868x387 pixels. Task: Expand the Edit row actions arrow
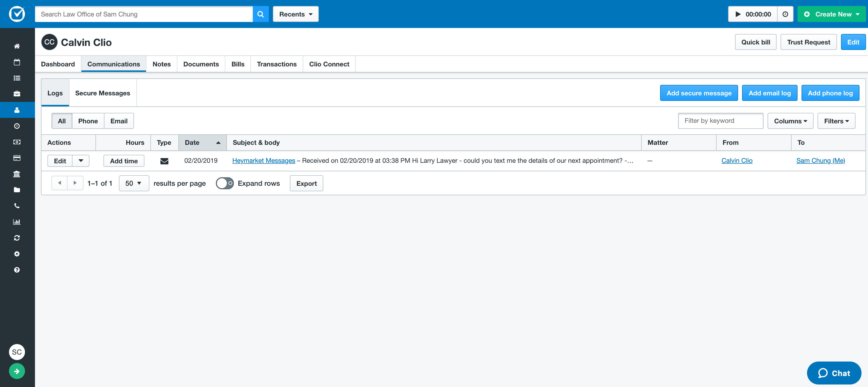pyautogui.click(x=81, y=161)
